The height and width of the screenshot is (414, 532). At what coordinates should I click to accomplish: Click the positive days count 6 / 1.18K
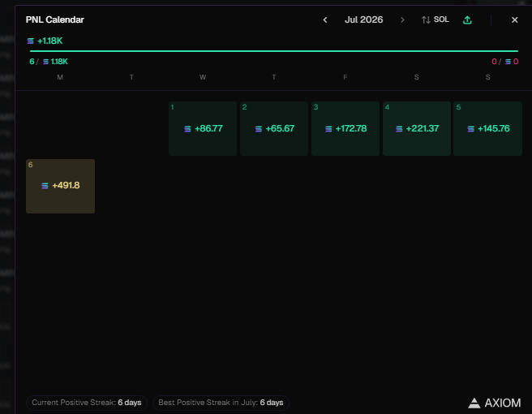[49, 62]
